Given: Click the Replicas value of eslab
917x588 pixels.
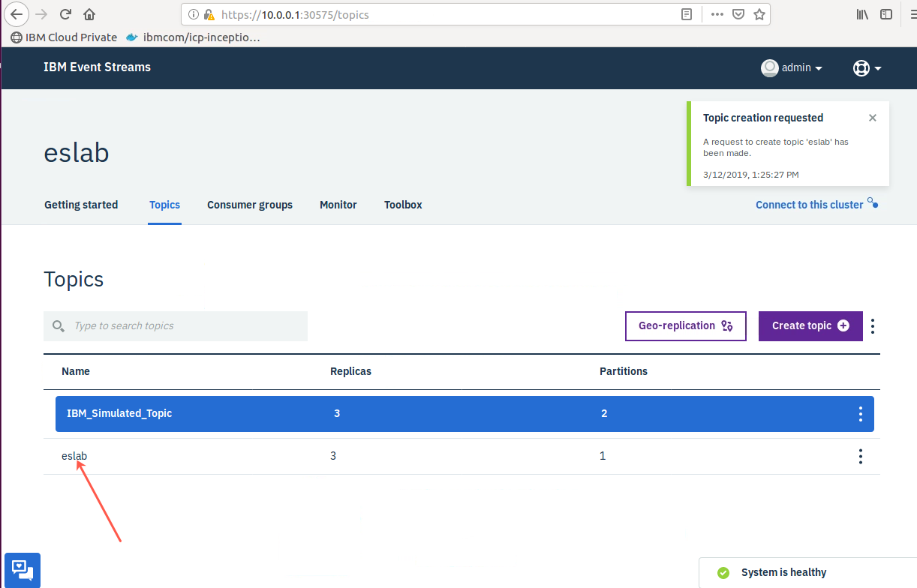Looking at the screenshot, I should point(333,456).
